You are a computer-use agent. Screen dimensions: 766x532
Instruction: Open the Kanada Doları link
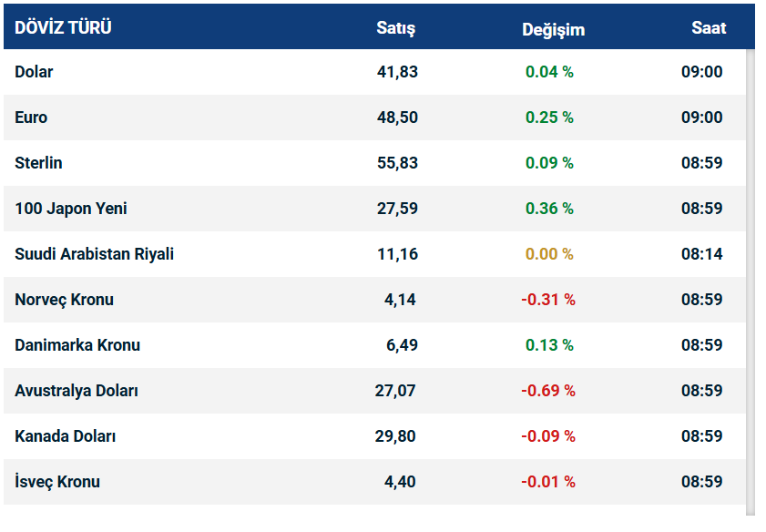65,436
